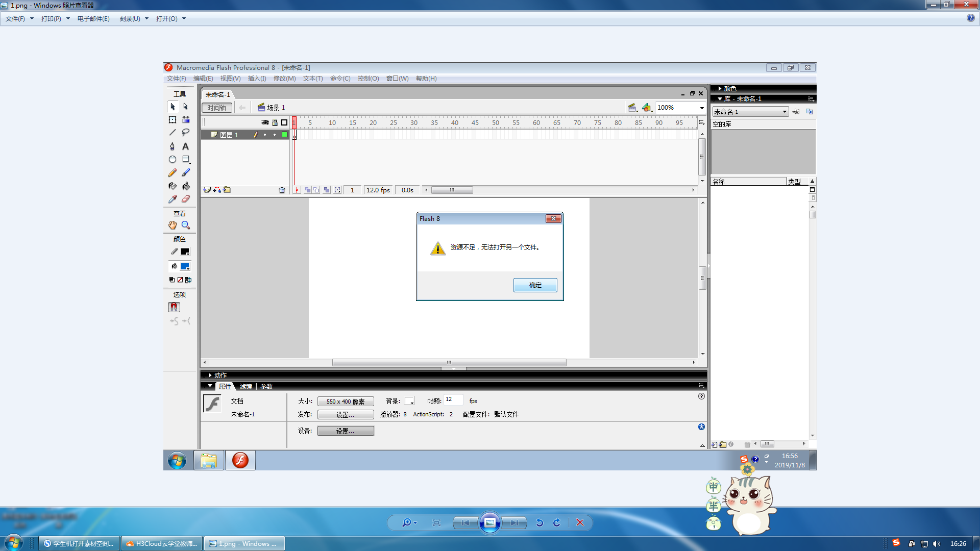Toggle the lock icon in the timeline header
This screenshot has height=551, width=980.
tap(275, 122)
